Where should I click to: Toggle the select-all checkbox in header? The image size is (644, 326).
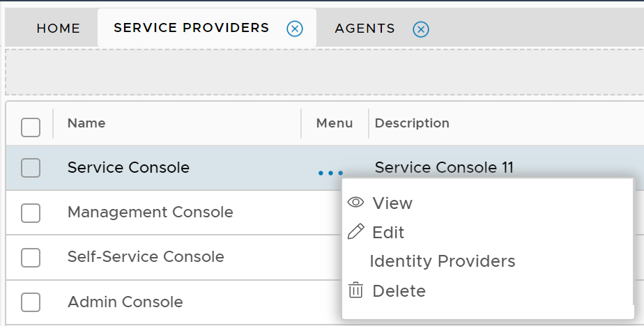click(x=31, y=127)
